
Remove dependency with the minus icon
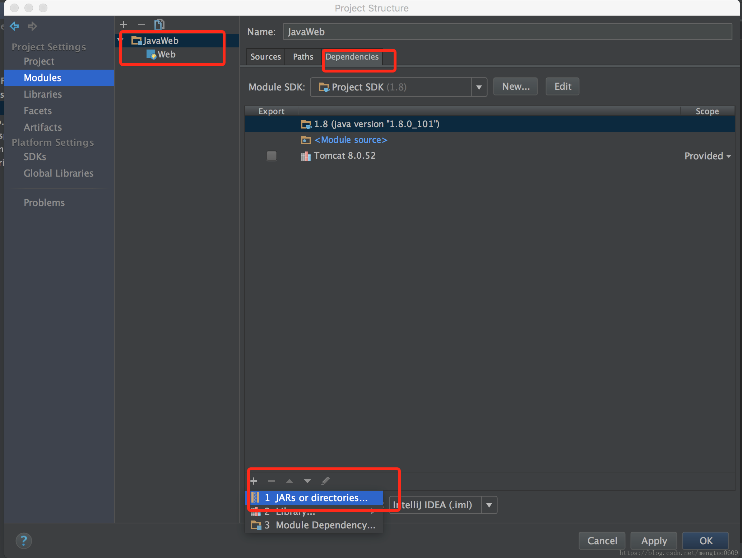point(272,481)
